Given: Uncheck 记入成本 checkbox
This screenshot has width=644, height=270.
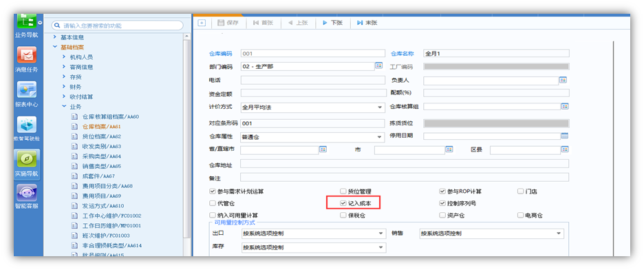Looking at the screenshot, I should [x=343, y=203].
